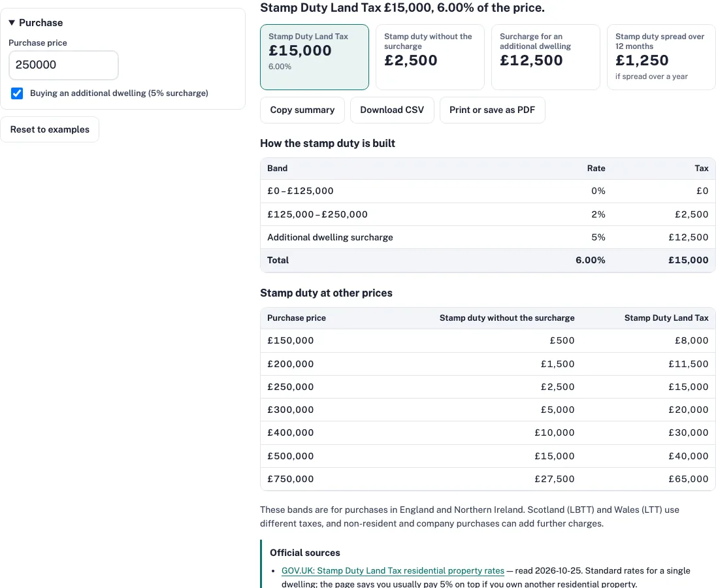This screenshot has height=588, width=716.
Task: Click the £27,500 without-surcharge cell
Action: (x=555, y=480)
